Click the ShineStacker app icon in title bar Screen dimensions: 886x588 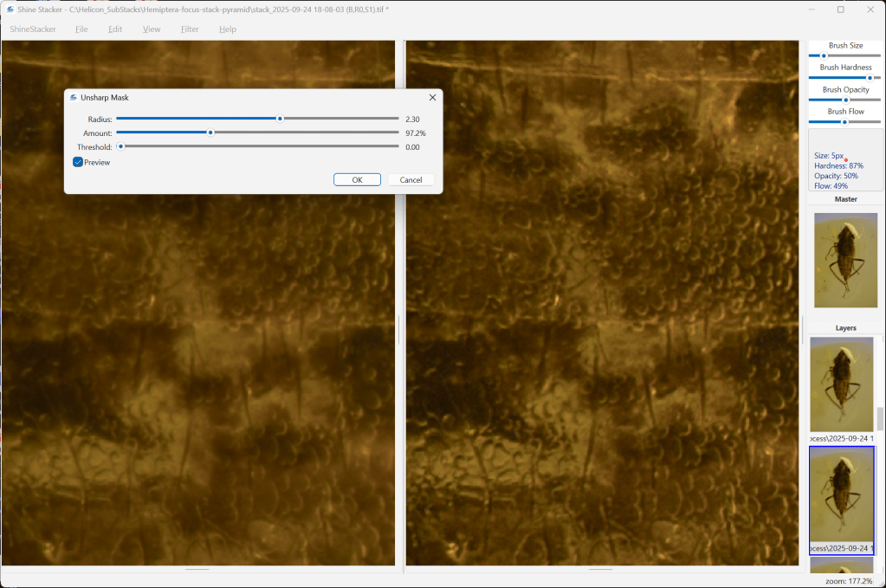pyautogui.click(x=10, y=9)
